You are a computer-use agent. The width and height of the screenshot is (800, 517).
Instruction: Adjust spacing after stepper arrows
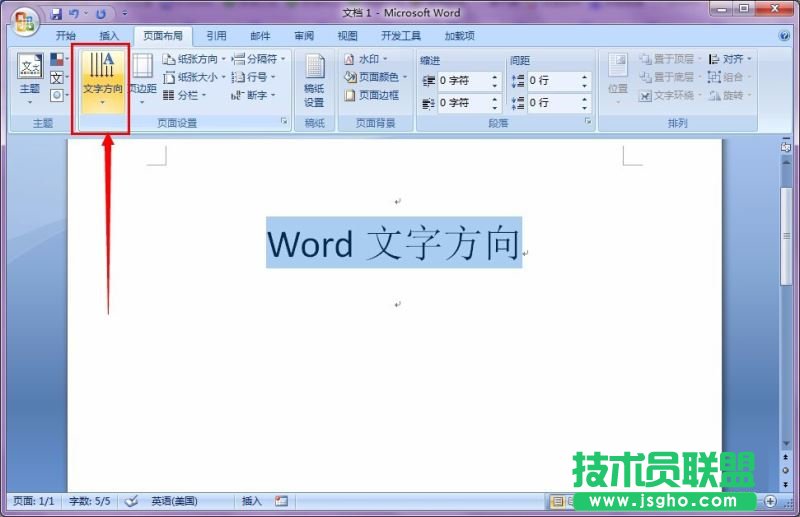coord(585,103)
